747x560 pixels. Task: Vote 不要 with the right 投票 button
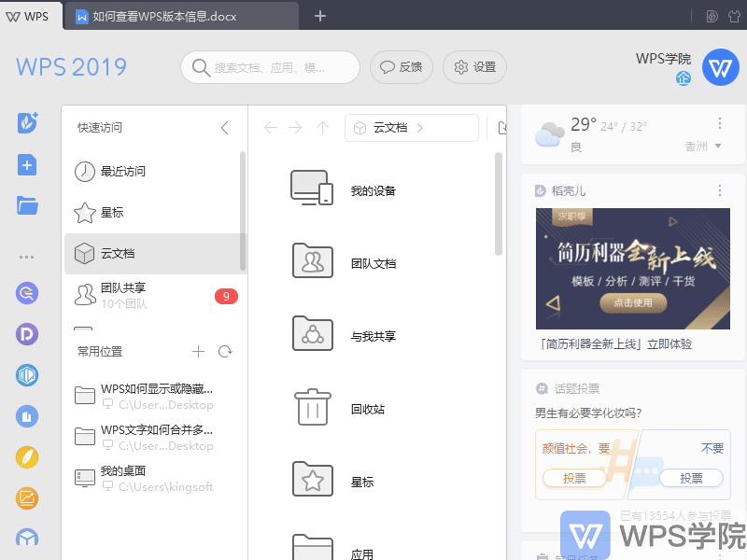pos(691,478)
